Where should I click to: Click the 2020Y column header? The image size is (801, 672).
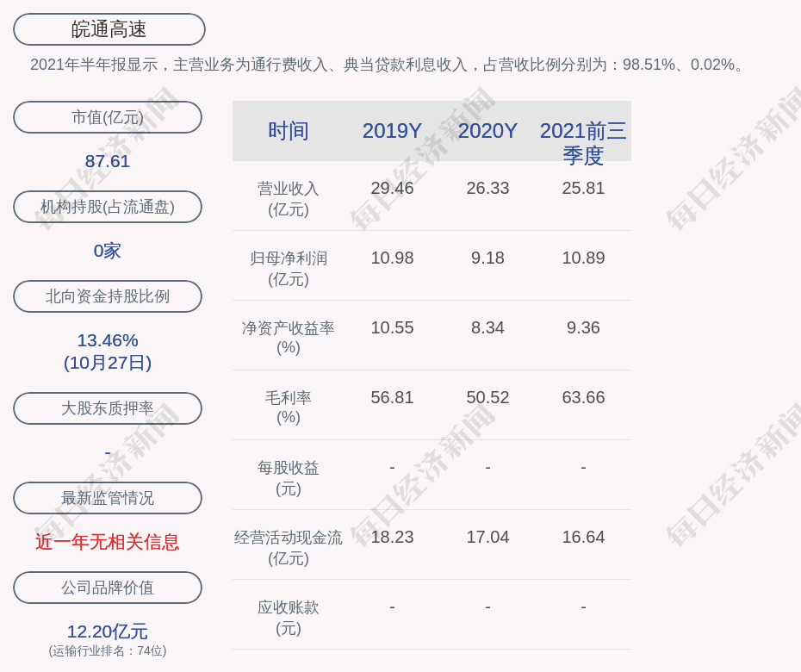(487, 131)
